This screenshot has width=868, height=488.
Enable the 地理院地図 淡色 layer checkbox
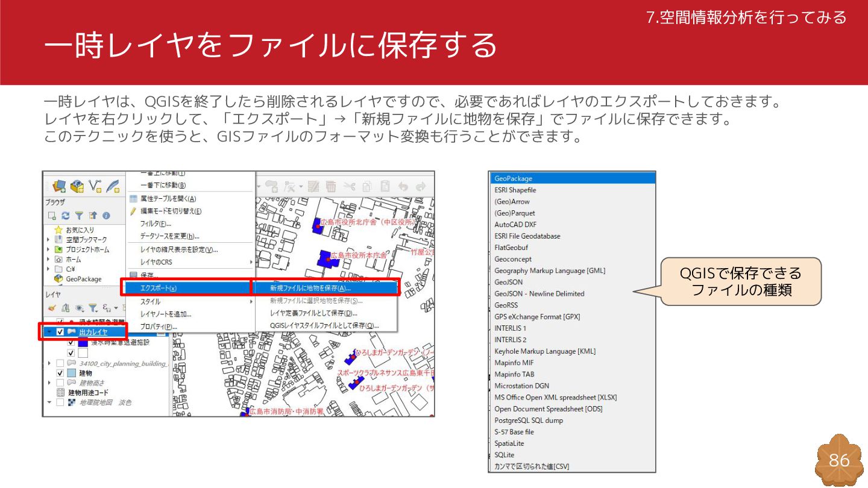tap(60, 402)
